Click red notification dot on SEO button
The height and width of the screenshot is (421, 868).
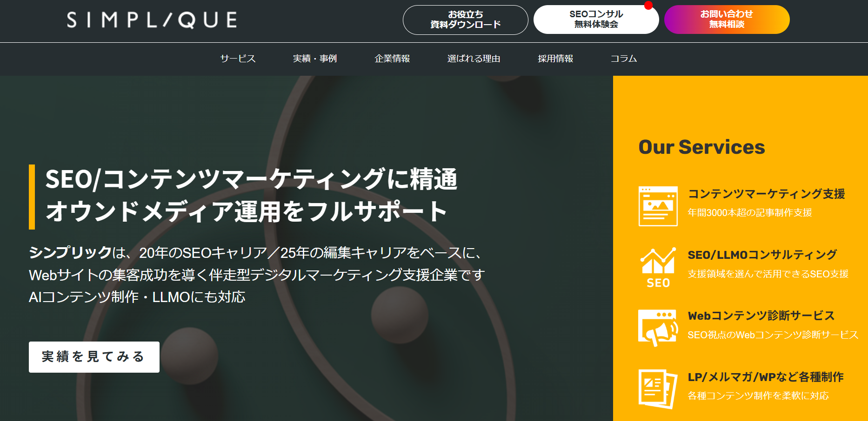[x=648, y=6]
